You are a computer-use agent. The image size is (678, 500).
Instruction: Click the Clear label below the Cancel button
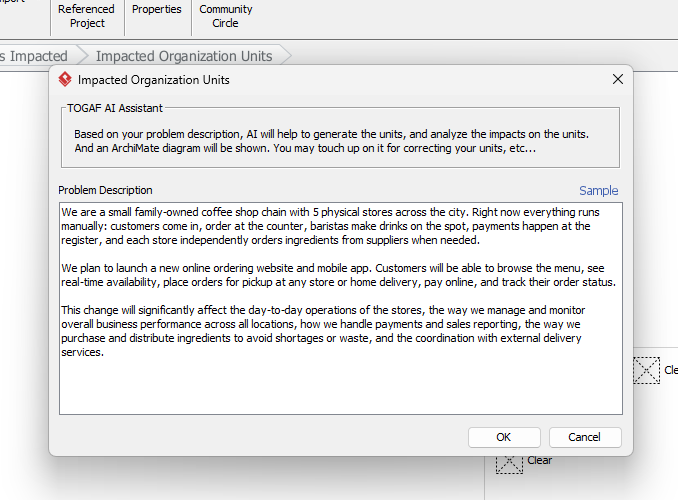[540, 461]
